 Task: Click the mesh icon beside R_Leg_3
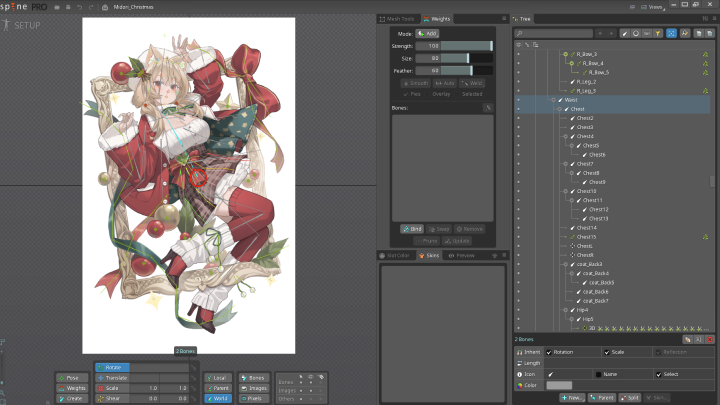[705, 91]
